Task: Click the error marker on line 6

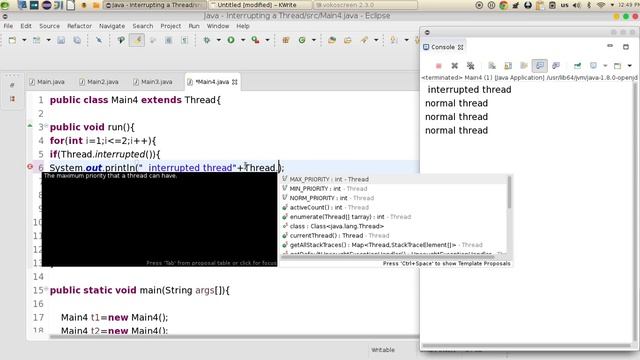Action: coord(30,167)
